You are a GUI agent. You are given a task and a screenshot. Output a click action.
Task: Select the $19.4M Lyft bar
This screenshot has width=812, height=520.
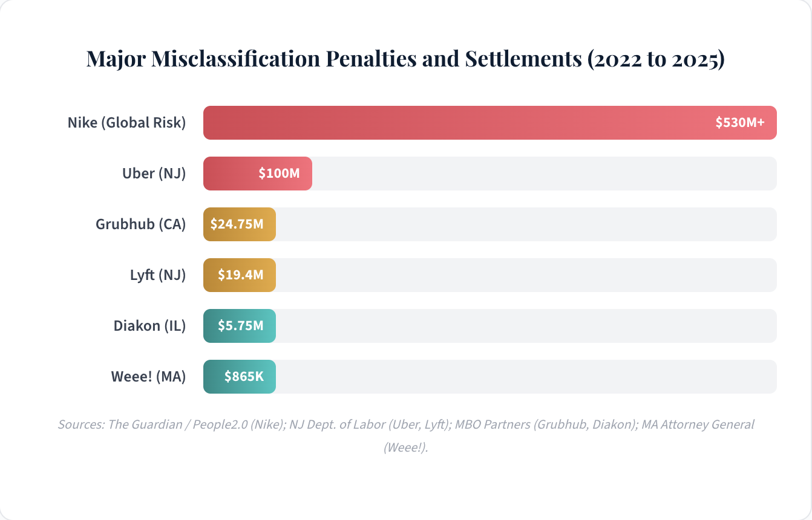tap(240, 275)
